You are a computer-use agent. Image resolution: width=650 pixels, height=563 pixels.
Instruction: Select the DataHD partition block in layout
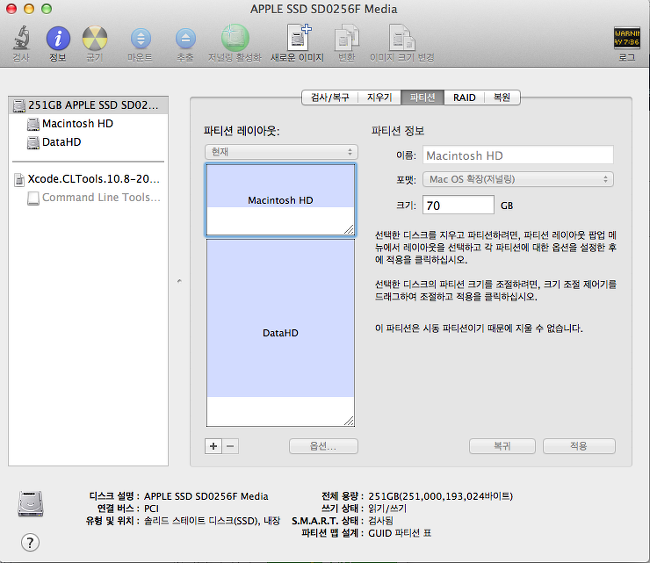(x=280, y=333)
